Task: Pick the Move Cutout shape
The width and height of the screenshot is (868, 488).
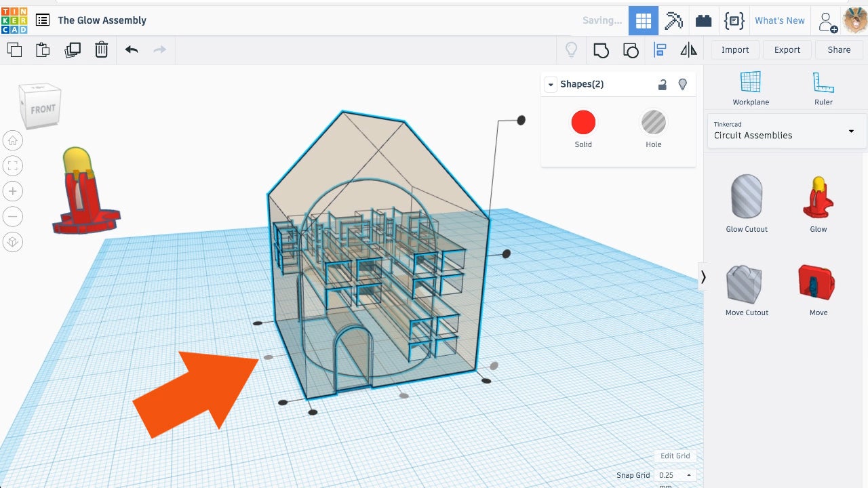Action: point(747,290)
